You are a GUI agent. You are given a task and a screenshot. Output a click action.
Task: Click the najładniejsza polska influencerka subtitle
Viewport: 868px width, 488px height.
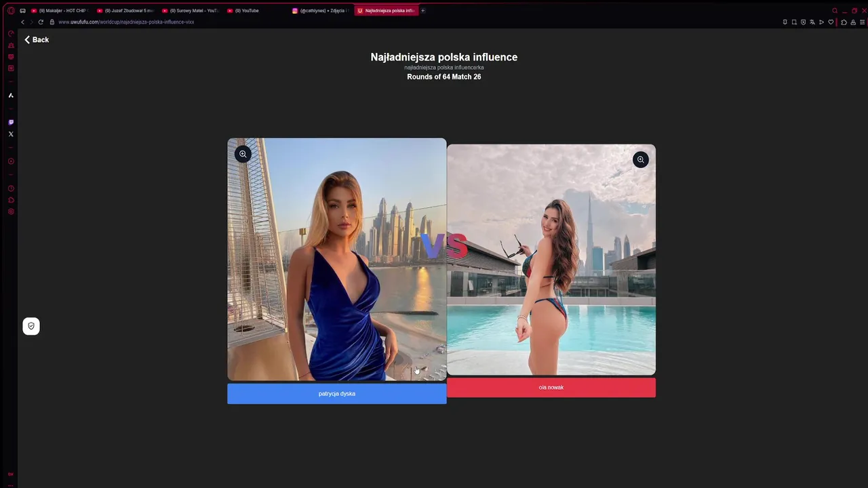pyautogui.click(x=444, y=68)
